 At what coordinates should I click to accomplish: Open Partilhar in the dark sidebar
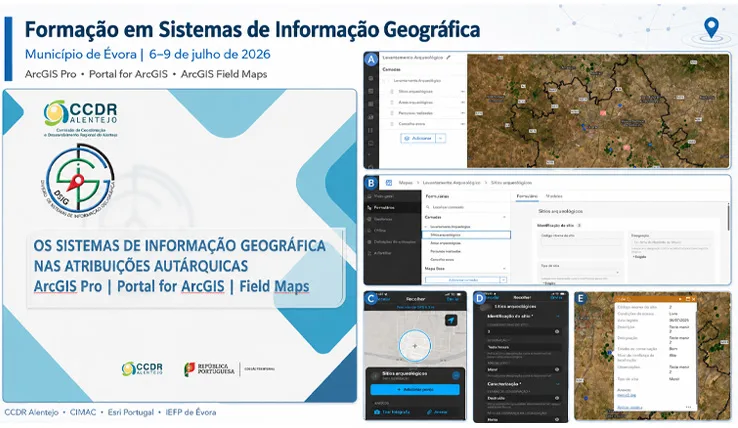[x=393, y=253]
